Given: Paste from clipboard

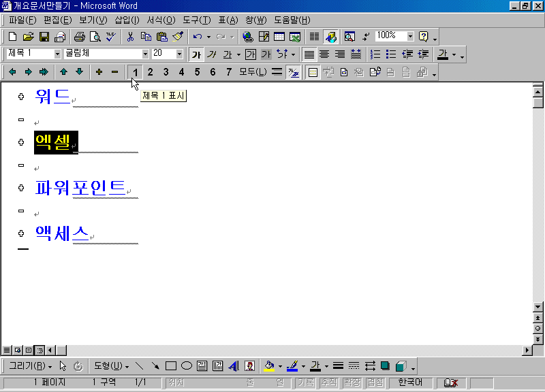Looking at the screenshot, I should 161,37.
